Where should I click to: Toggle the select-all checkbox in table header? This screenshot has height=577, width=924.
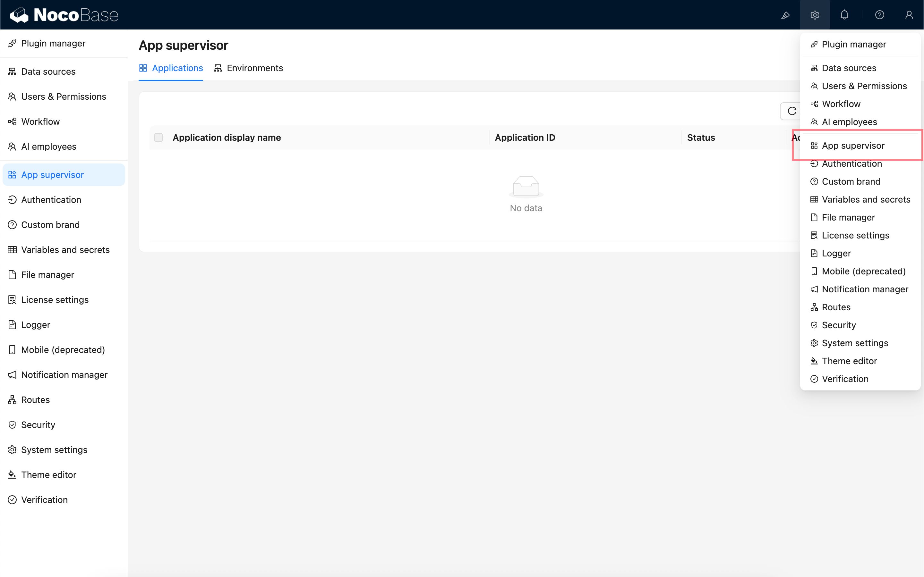coord(158,138)
